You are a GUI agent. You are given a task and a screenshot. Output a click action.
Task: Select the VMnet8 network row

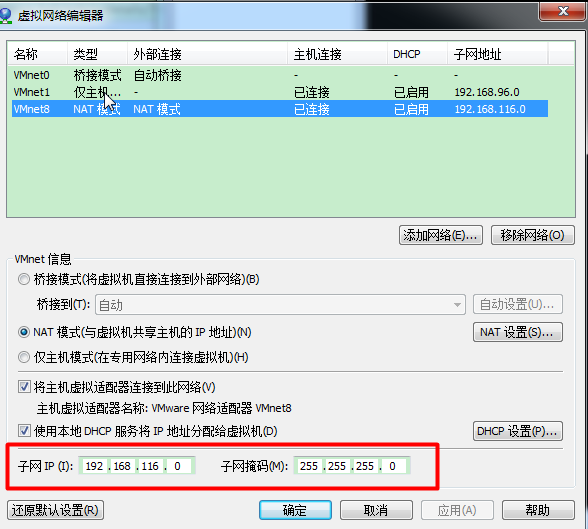(x=280, y=109)
